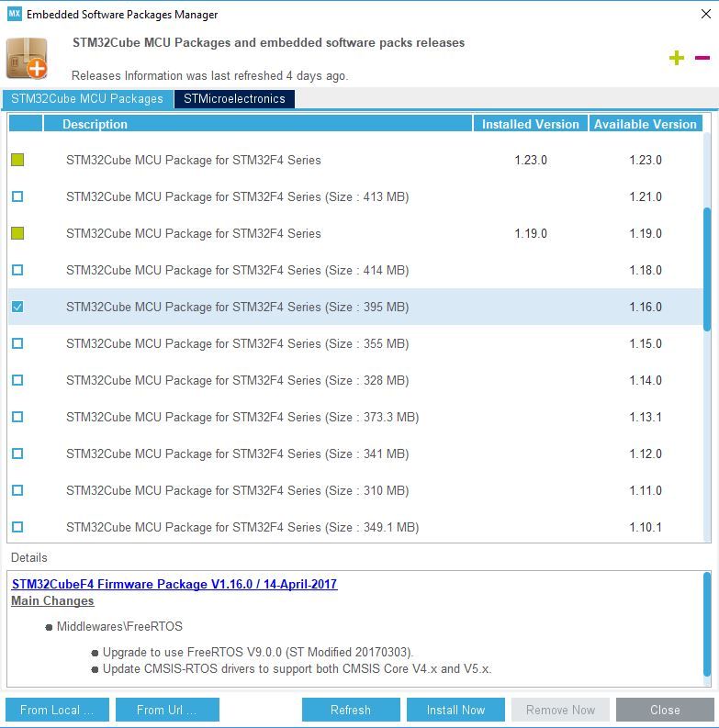Close the Embedded Software Packages Manager window
Viewport: 719px width, 728px height.
coord(705,14)
